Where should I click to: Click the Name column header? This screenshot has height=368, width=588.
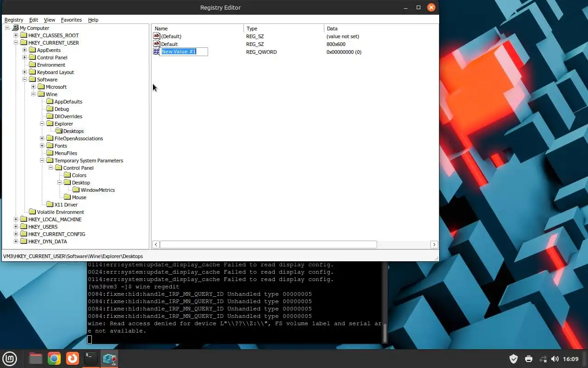(198, 29)
